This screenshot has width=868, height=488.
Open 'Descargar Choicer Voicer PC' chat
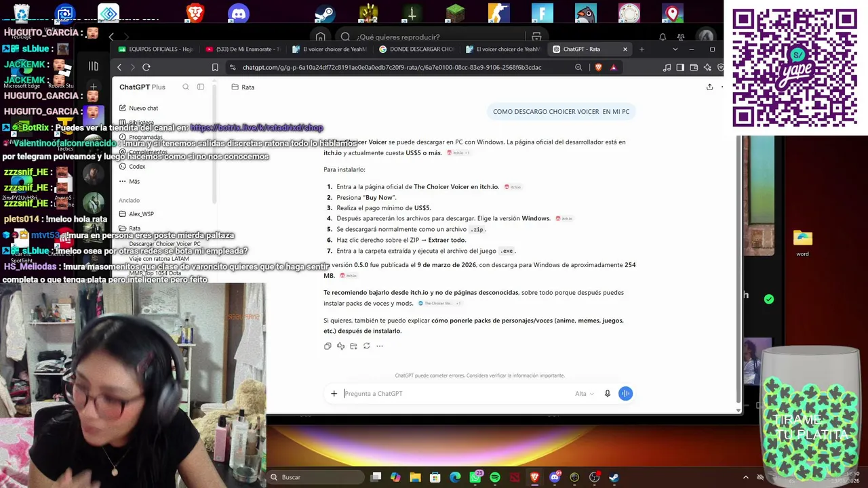165,243
